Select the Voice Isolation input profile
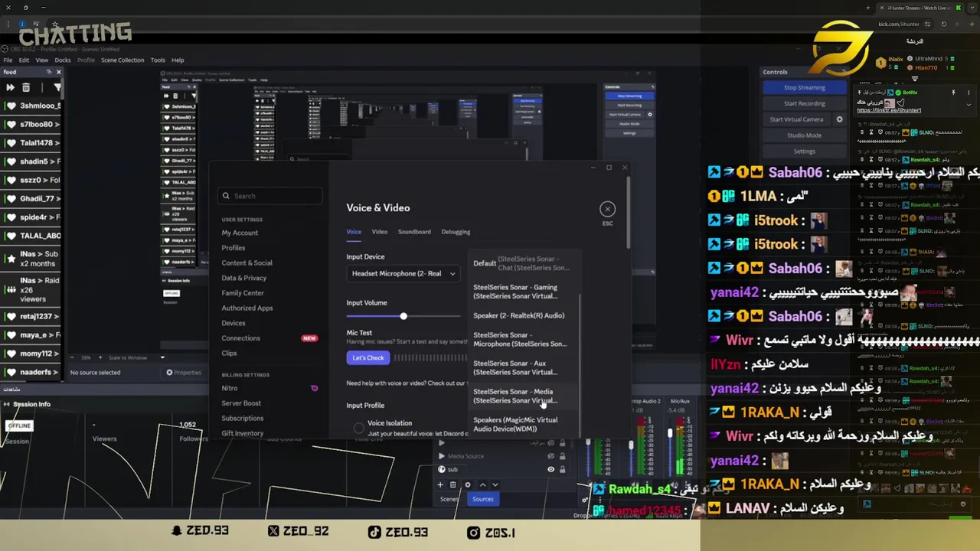Image resolution: width=980 pixels, height=551 pixels. point(358,428)
